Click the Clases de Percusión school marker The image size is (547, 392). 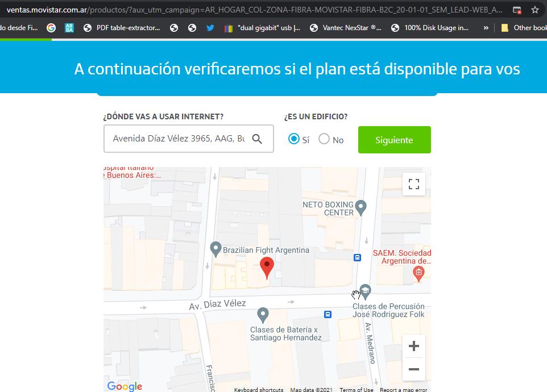365,291
